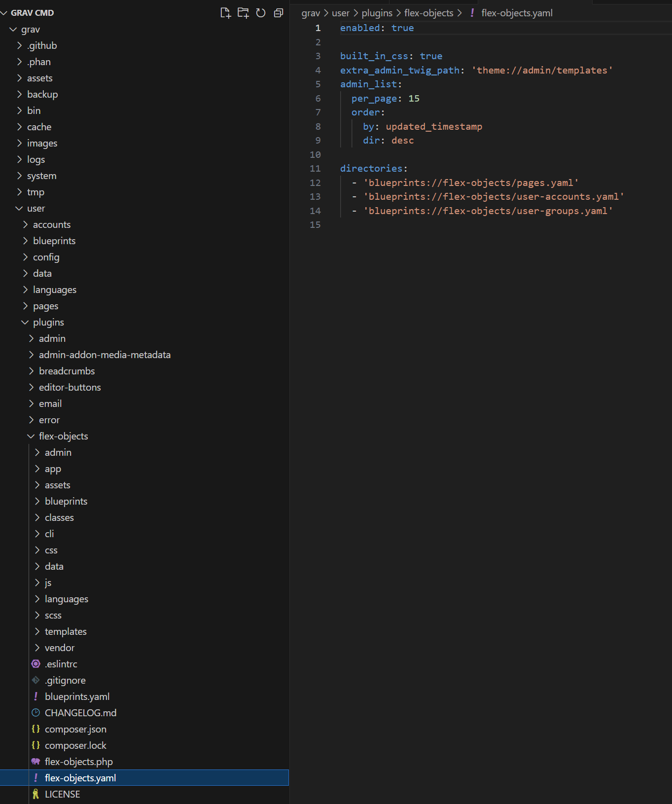Expand the tmp folder
Image resolution: width=672 pixels, height=804 pixels.
click(x=19, y=192)
